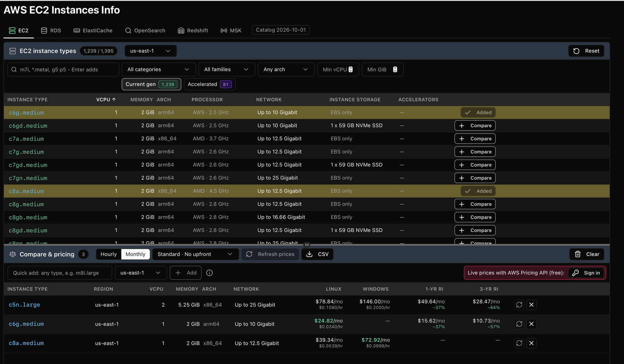Click the quick add info icon
624x364 pixels.
click(x=210, y=273)
